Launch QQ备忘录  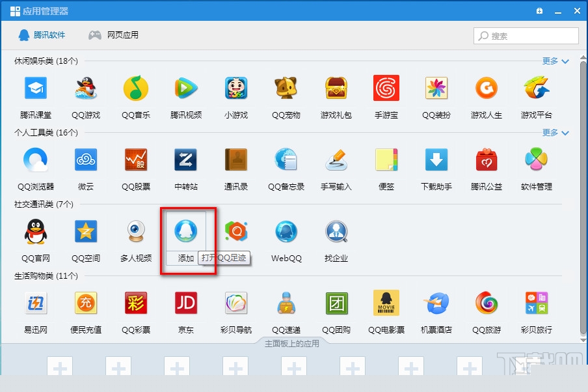286,160
